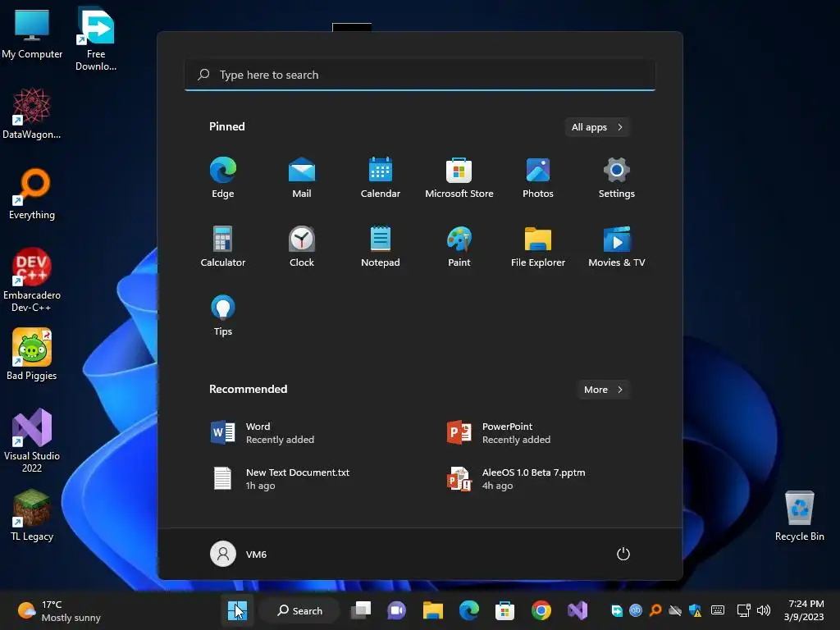Open Edge from pinned apps
The image size is (840, 630).
click(223, 178)
